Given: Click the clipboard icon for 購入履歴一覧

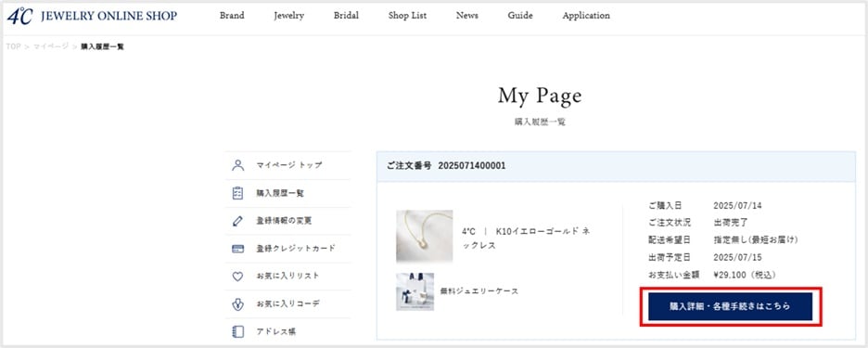Looking at the screenshot, I should point(237,193).
